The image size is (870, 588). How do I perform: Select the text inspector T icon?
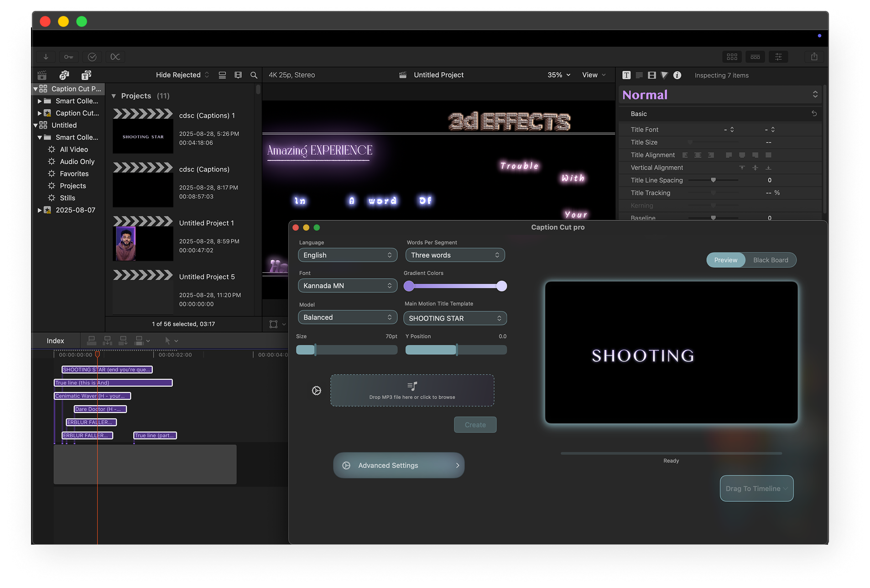(626, 75)
